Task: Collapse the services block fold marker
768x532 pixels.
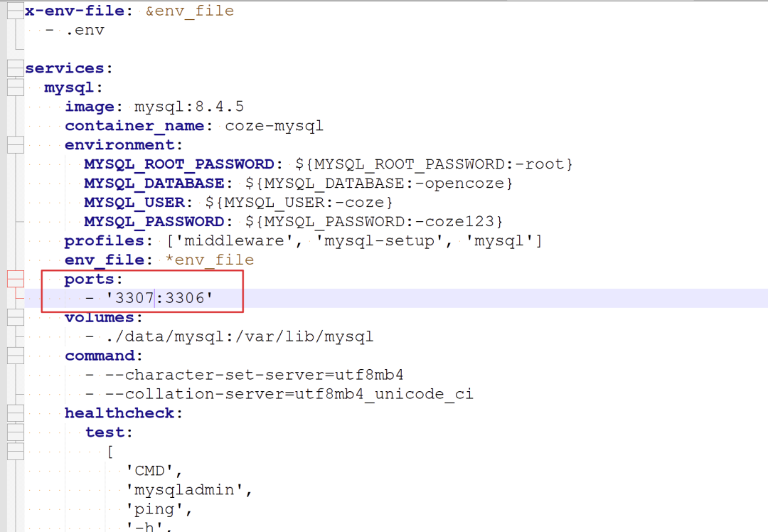Action: coord(16,68)
